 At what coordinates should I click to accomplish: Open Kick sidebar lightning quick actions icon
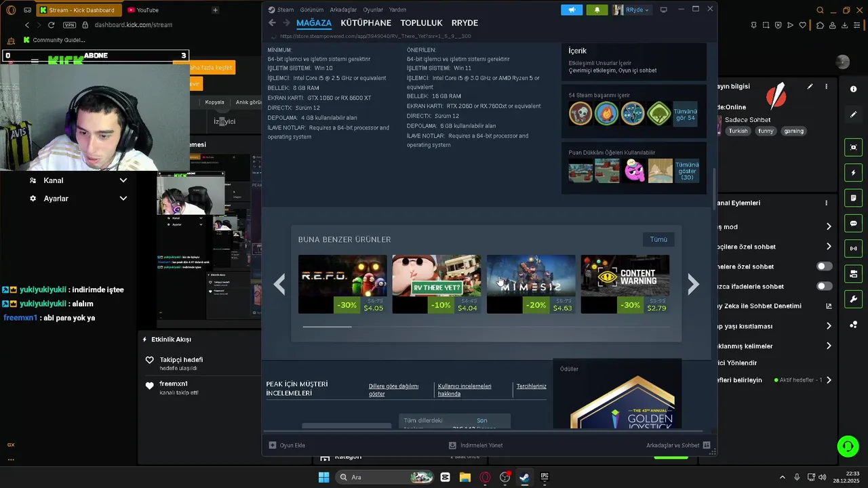(x=853, y=173)
